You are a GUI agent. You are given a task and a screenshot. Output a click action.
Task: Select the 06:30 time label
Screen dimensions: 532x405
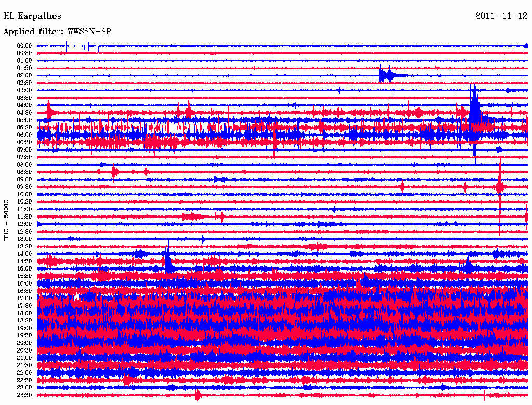pyautogui.click(x=24, y=142)
